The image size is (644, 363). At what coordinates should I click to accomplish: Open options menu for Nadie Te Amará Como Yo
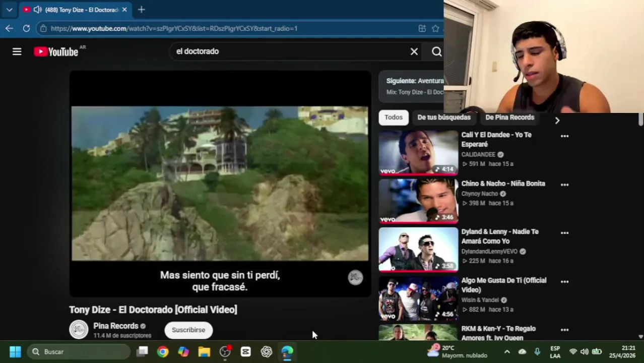(x=564, y=233)
